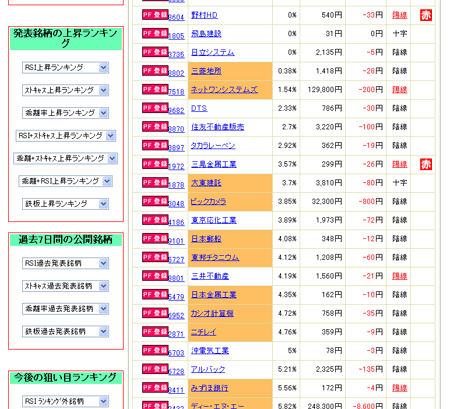The width and height of the screenshot is (450, 409).
Task: Open the 三菱地所 stock name link
Action: tap(206, 71)
